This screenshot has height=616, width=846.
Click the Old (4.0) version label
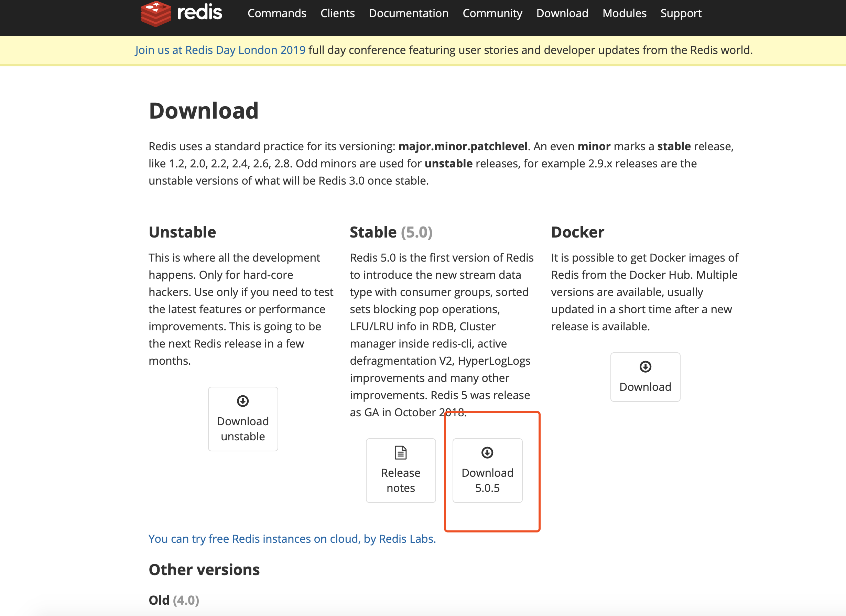click(x=173, y=600)
